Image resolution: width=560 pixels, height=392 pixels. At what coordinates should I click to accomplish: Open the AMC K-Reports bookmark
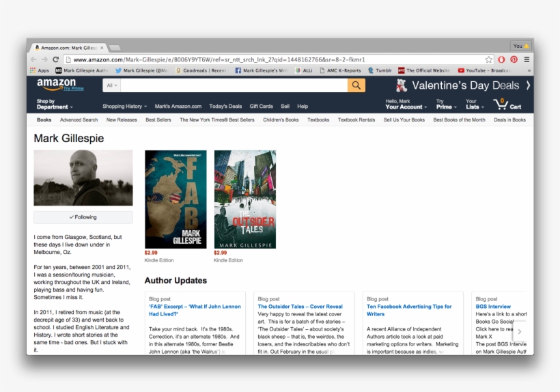pos(340,70)
